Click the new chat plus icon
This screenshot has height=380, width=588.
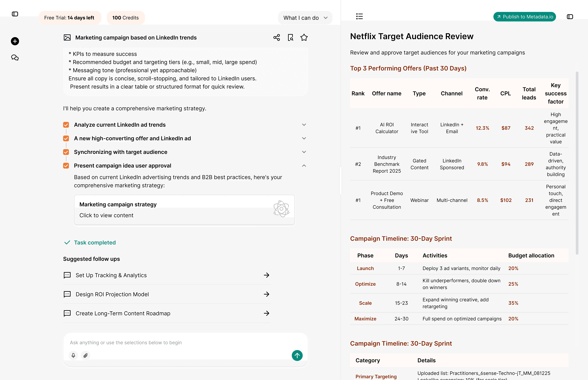pos(15,41)
